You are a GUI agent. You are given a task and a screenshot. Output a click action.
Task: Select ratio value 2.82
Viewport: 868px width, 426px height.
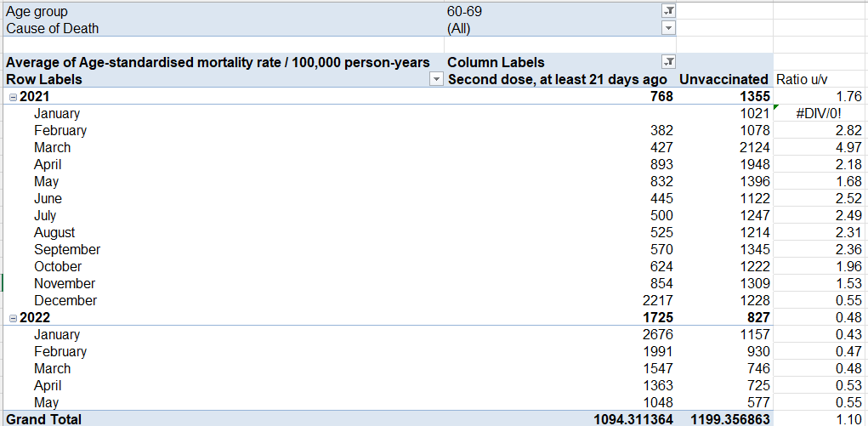[820, 130]
